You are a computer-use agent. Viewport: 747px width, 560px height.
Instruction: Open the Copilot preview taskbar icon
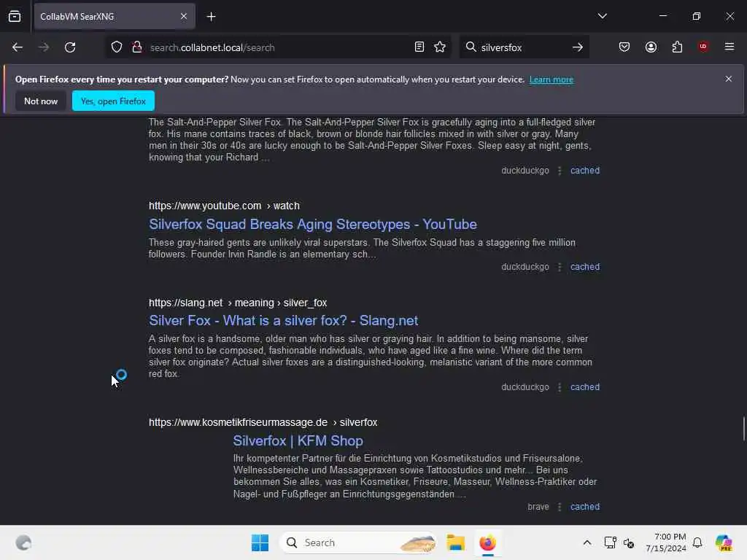[x=724, y=542]
